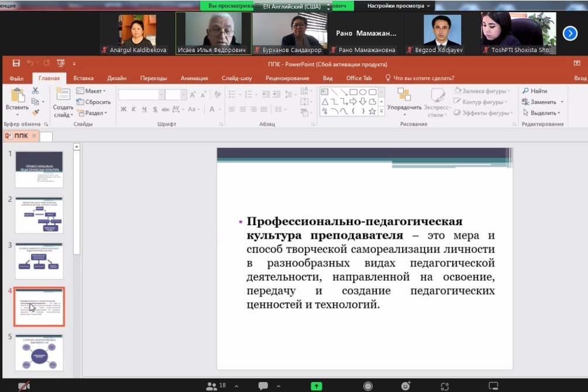
Task: Click the Zoom record icon
Action: [368, 386]
